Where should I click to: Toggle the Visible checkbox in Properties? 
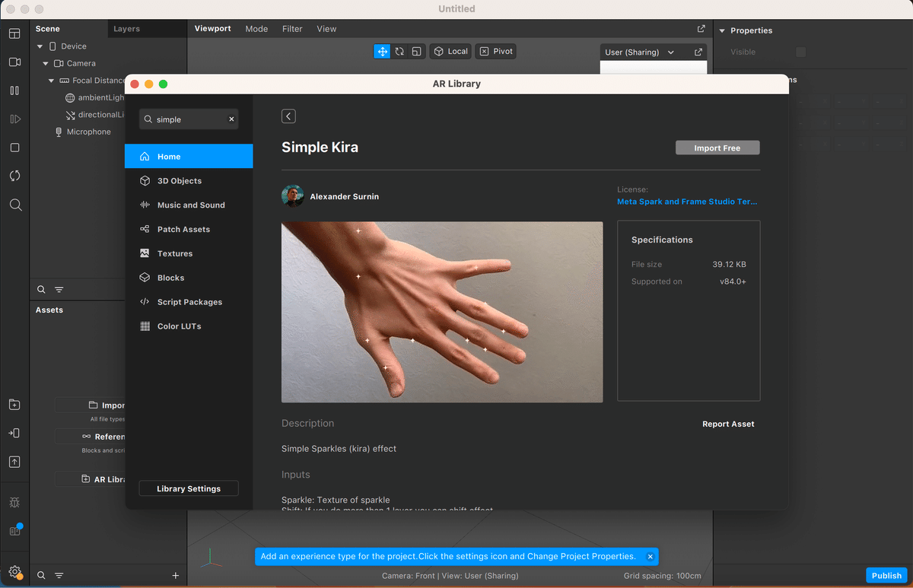[800, 52]
